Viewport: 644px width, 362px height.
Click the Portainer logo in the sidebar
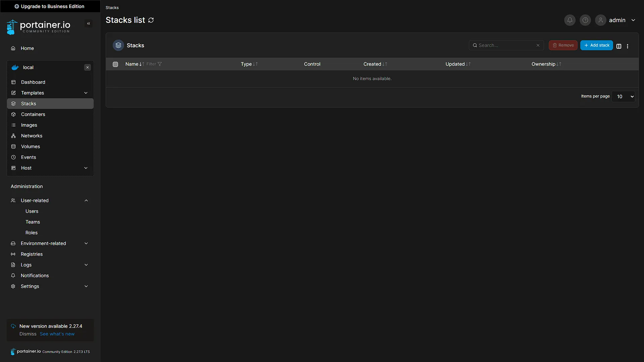(38, 27)
